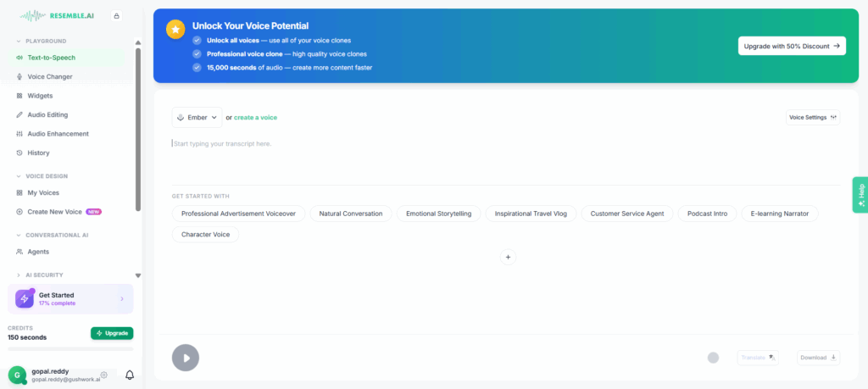868x389 pixels.
Task: Open the History sidebar item
Action: point(38,153)
